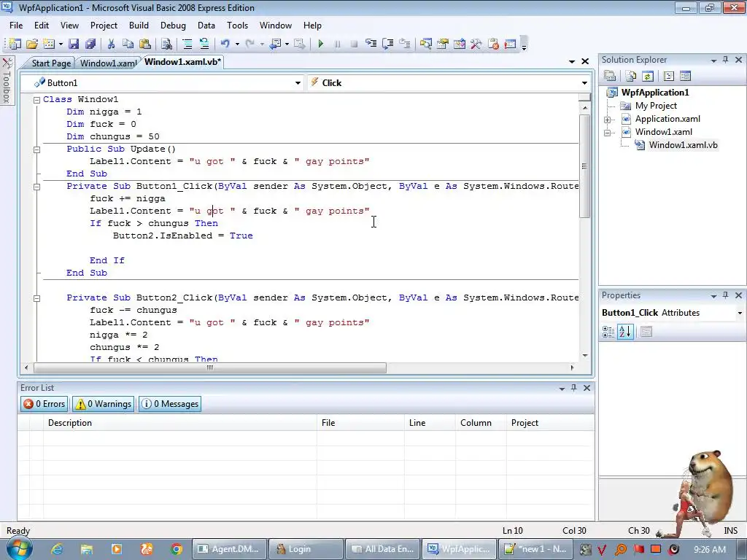Click the Object Browser toolbar icon
The height and width of the screenshot is (560, 747).
pos(460,44)
